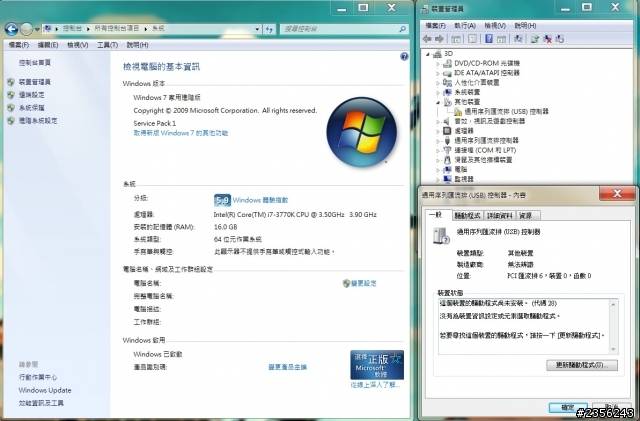640x421 pixels.
Task: Open 檔案(F) menu in System window
Action: click(x=19, y=45)
